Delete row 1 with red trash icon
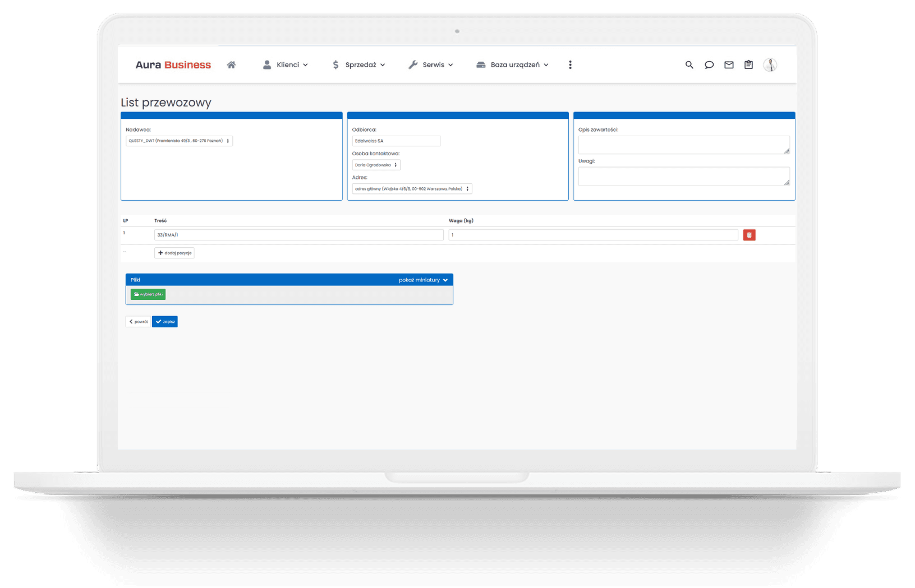915x588 pixels. point(749,235)
